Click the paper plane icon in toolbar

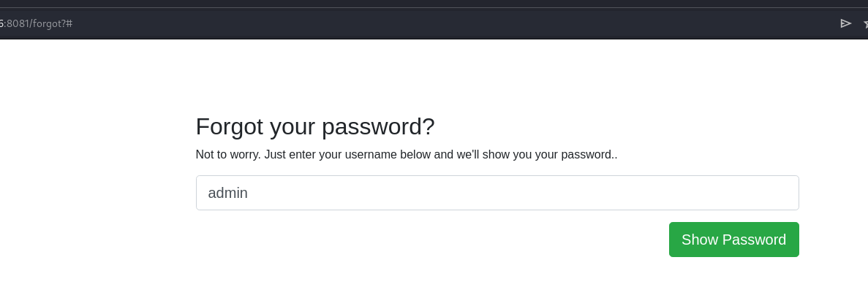pyautogui.click(x=845, y=23)
